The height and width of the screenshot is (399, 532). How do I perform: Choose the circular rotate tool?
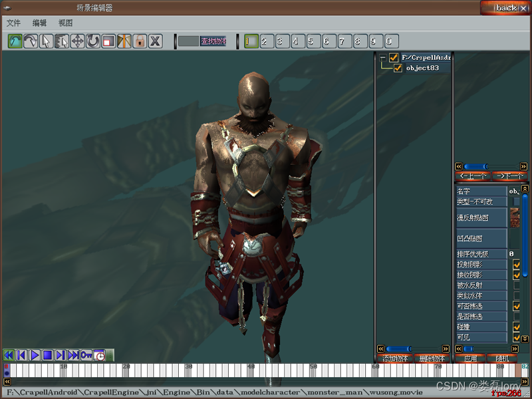[93, 41]
